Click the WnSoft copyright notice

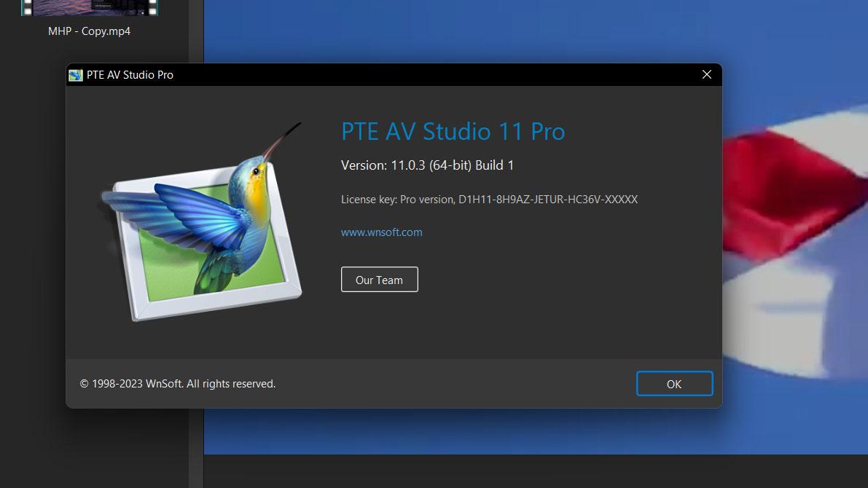click(x=178, y=384)
